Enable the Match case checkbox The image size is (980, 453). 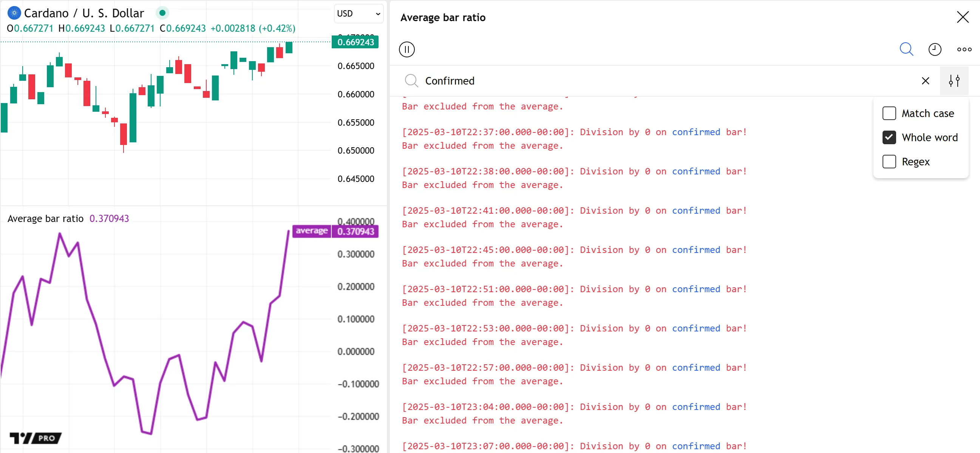click(889, 113)
